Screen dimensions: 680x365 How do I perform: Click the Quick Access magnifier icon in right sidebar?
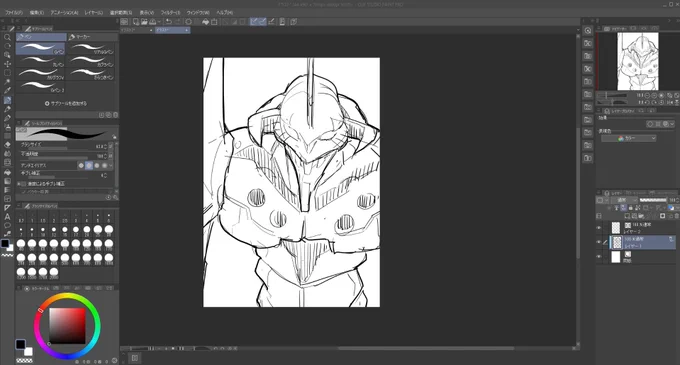pyautogui.click(x=588, y=30)
